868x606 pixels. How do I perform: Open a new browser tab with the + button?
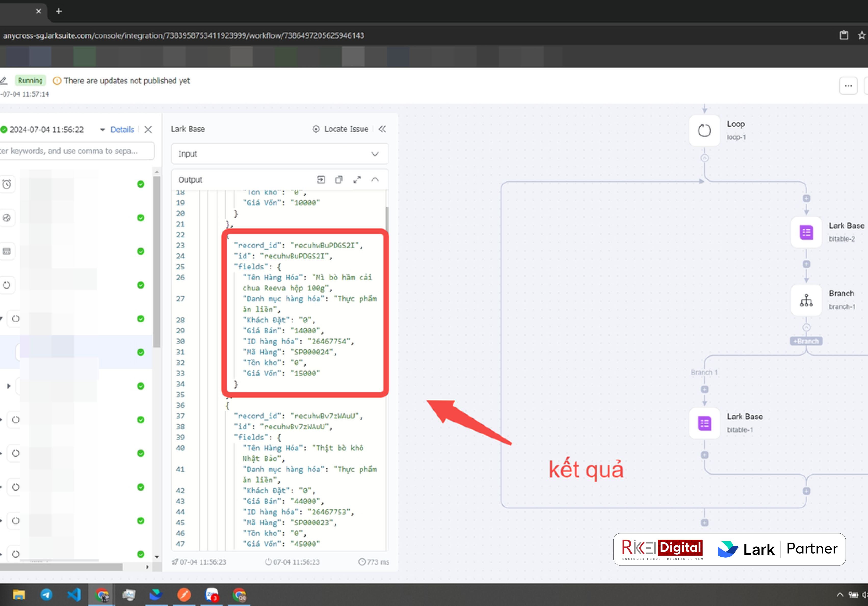pos(59,11)
